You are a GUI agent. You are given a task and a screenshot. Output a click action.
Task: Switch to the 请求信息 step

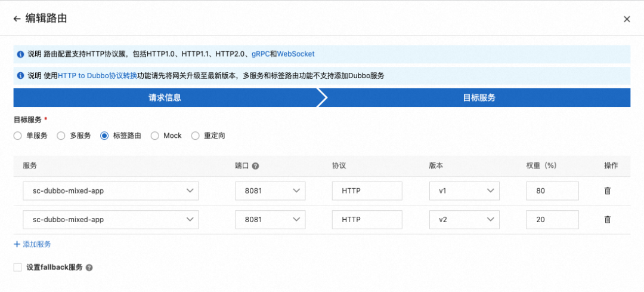pos(165,97)
